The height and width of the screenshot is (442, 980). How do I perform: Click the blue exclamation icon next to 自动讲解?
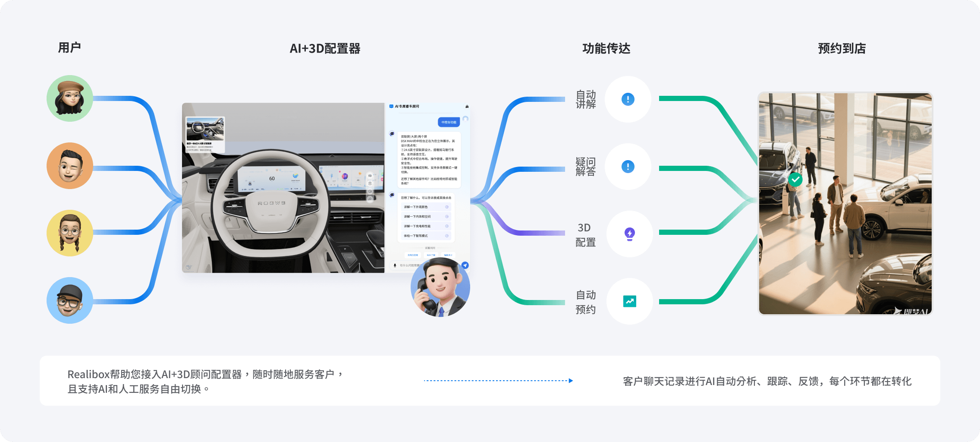628,99
